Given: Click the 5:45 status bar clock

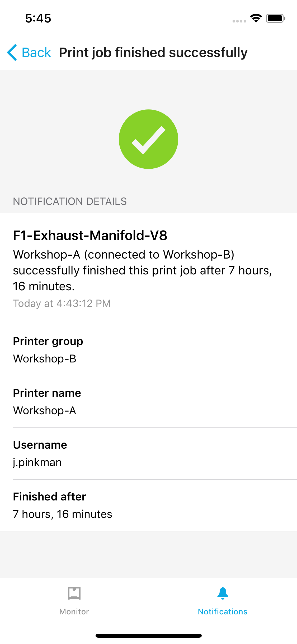Looking at the screenshot, I should (38, 18).
